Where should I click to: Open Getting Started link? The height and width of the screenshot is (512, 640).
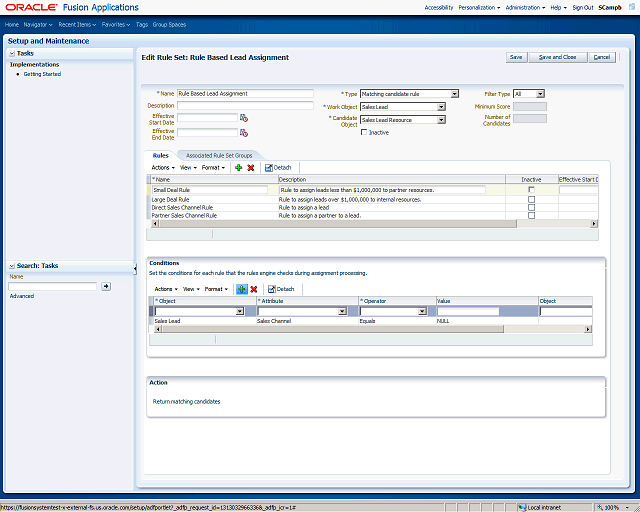(42, 74)
